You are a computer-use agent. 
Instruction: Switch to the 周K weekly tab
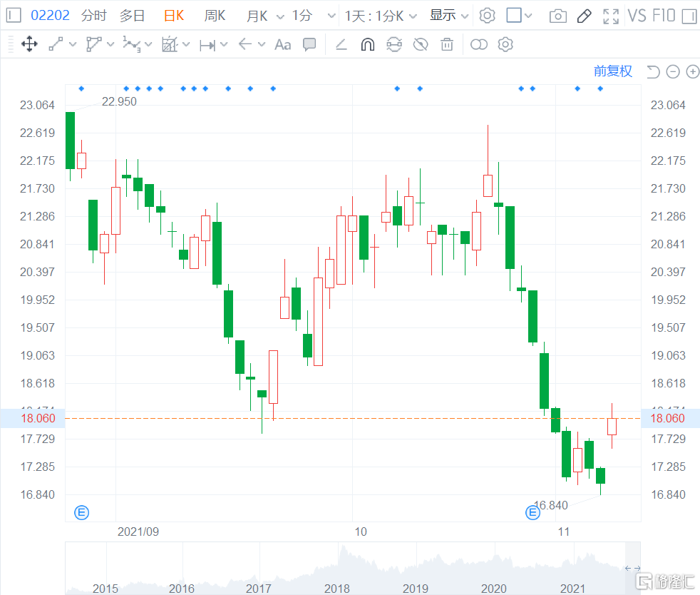(215, 16)
